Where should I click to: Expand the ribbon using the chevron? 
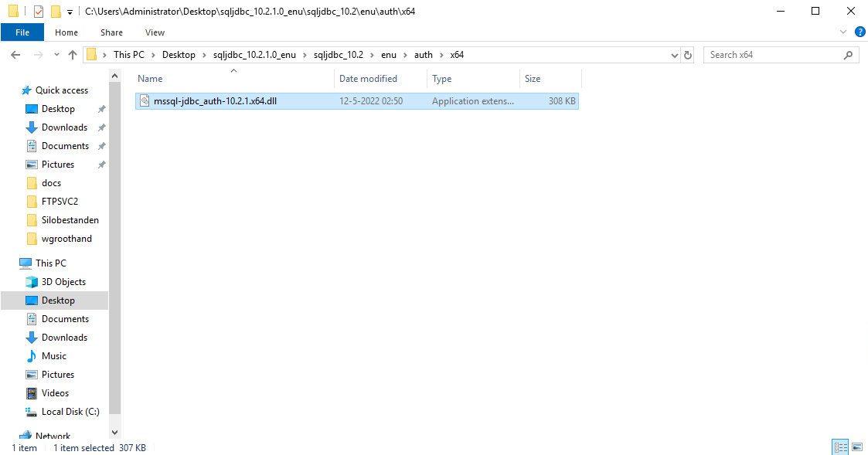click(x=843, y=32)
